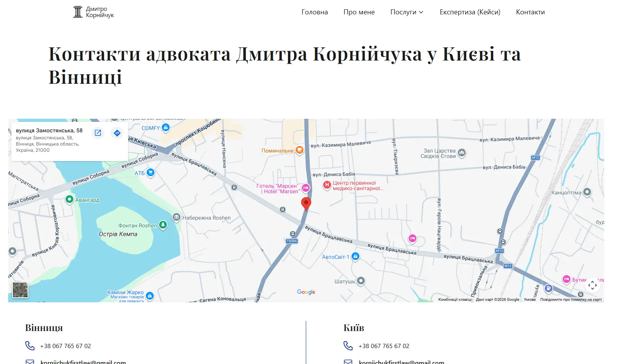This screenshot has width=617, height=364.
Task: Click the Фонтан Roshen park marker
Action: [163, 225]
